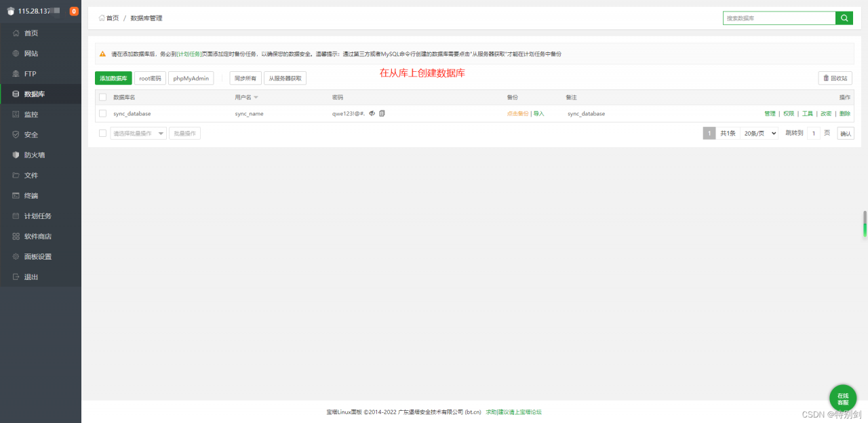Open 在线客服 online support bubble
868x423 pixels.
[843, 399]
